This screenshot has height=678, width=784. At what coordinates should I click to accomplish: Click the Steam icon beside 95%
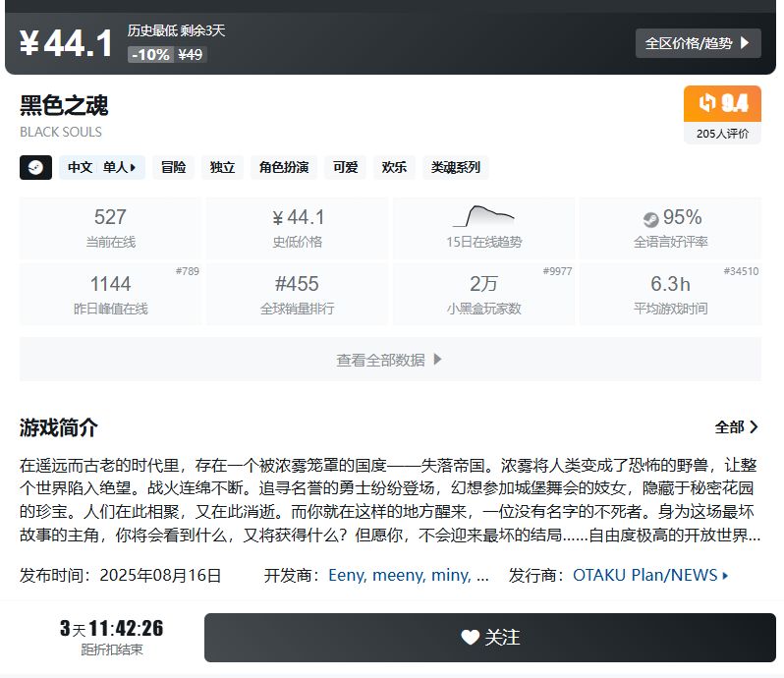[650, 219]
